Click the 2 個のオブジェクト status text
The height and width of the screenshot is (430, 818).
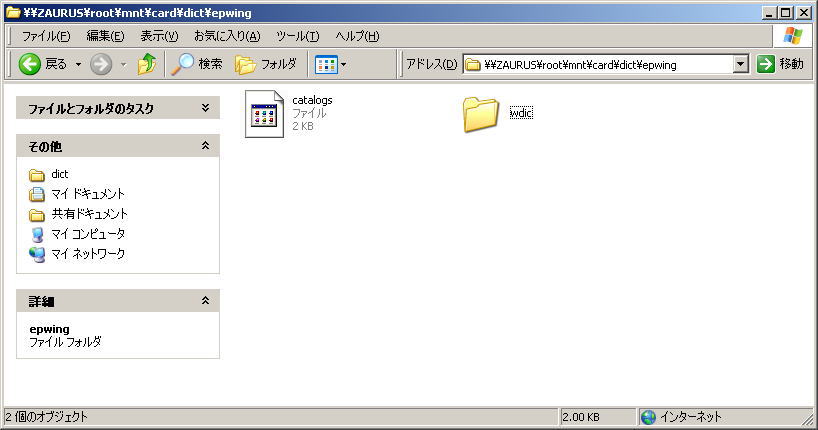coord(47,417)
